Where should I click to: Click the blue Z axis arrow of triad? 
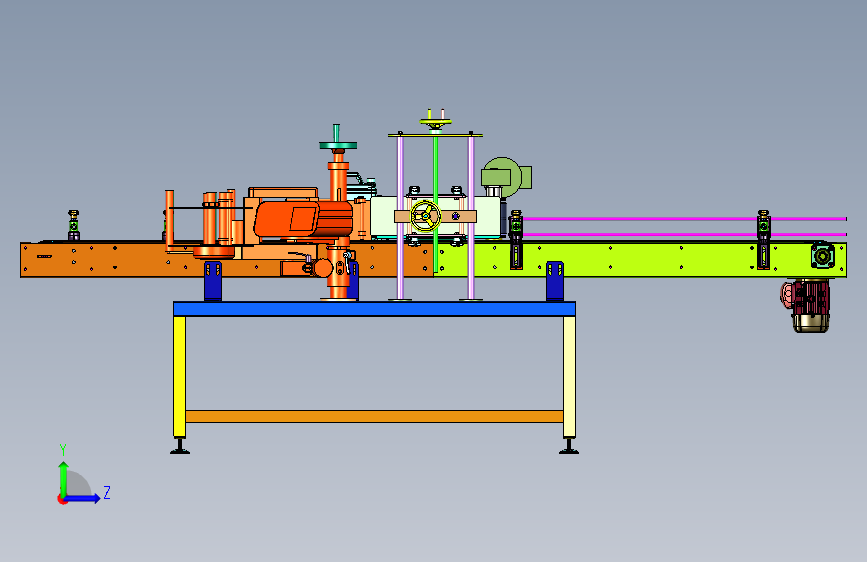click(x=82, y=498)
